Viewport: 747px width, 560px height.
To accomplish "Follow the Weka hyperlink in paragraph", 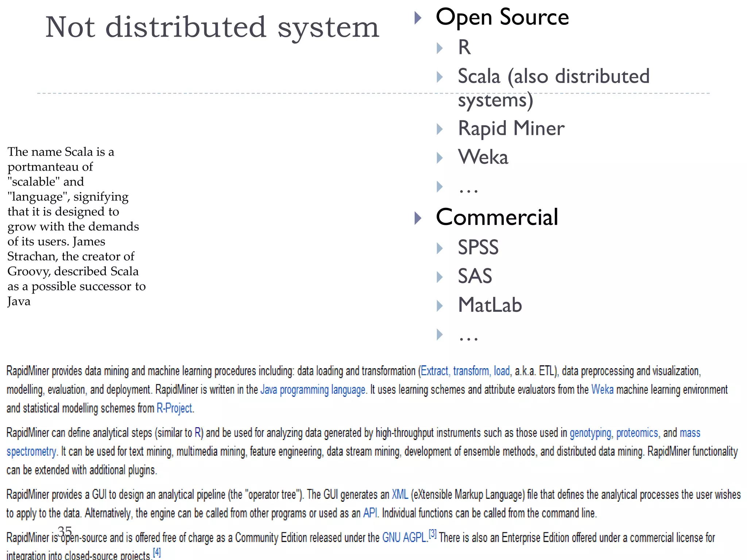I will tap(602, 389).
